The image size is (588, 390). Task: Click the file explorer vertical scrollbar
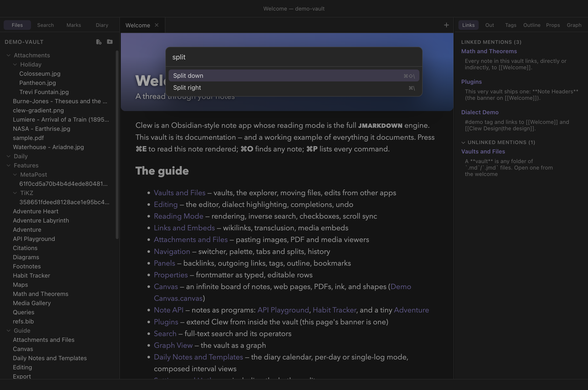pyautogui.click(x=117, y=145)
